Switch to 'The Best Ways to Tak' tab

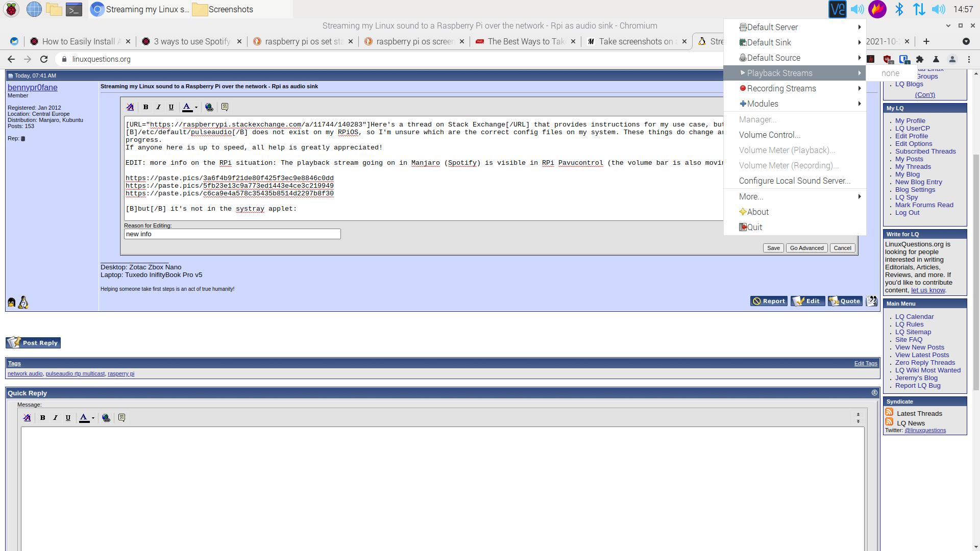(525, 41)
